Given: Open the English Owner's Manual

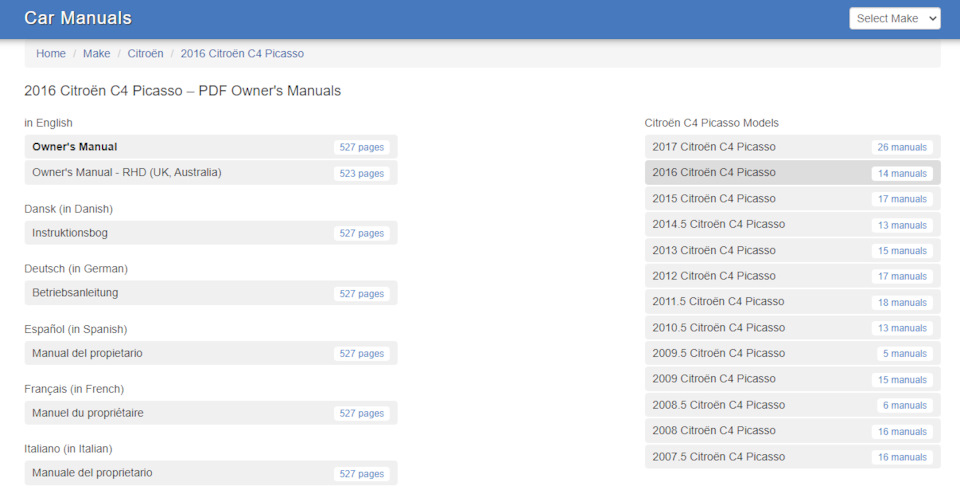Looking at the screenshot, I should pyautogui.click(x=211, y=147).
